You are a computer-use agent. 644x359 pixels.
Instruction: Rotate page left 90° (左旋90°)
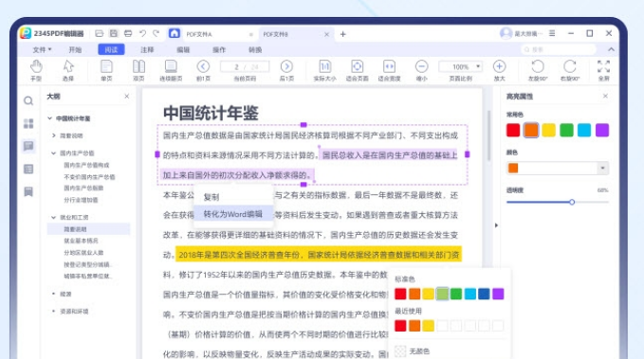click(538, 70)
